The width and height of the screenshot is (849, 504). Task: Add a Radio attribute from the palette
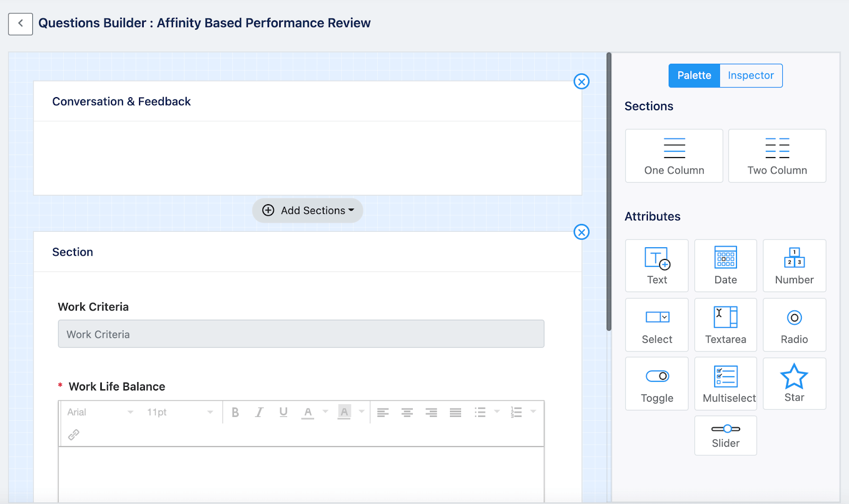(794, 325)
